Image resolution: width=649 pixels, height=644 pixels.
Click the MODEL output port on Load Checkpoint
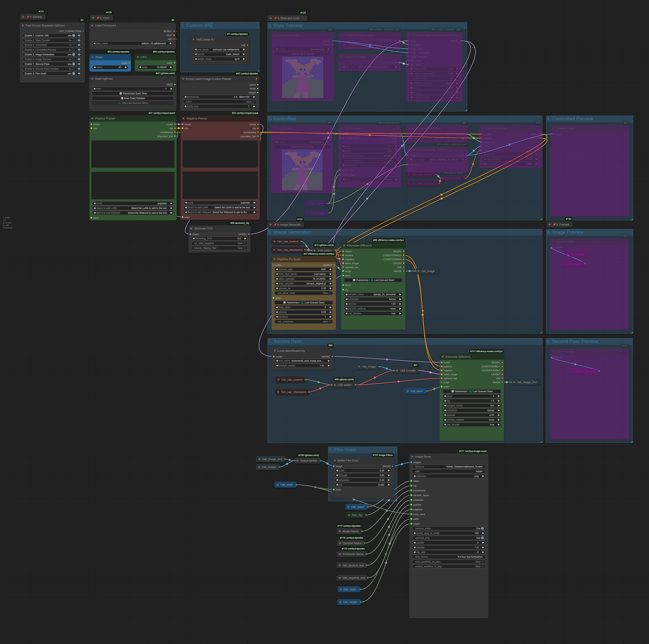pyautogui.click(x=174, y=31)
